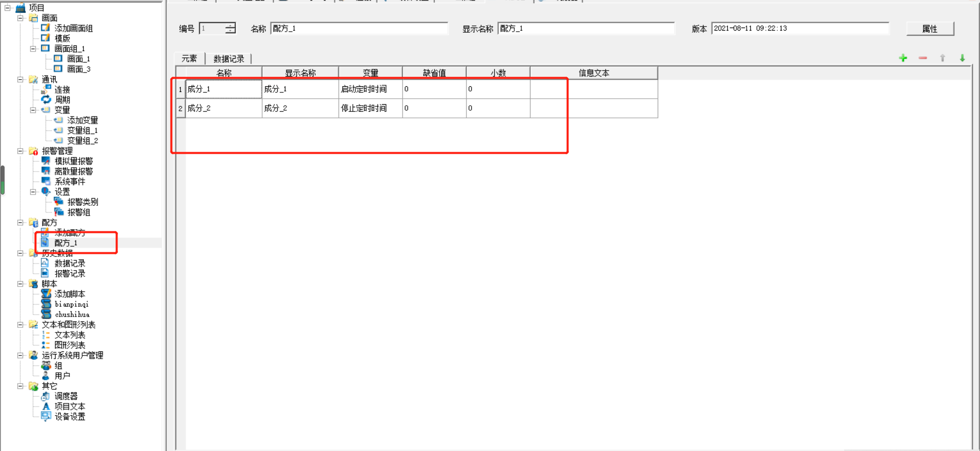
Task: Click the 缺省值 column header
Action: (x=434, y=73)
